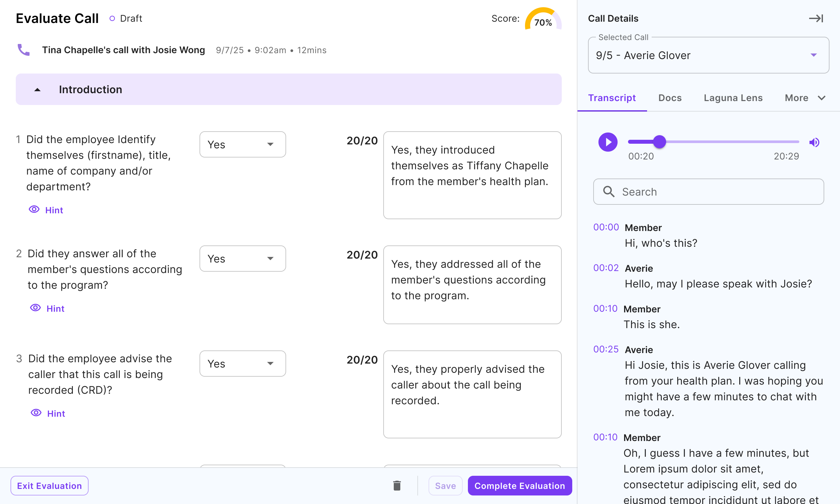Click Complete Evaluation button
The height and width of the screenshot is (504, 840).
519,486
